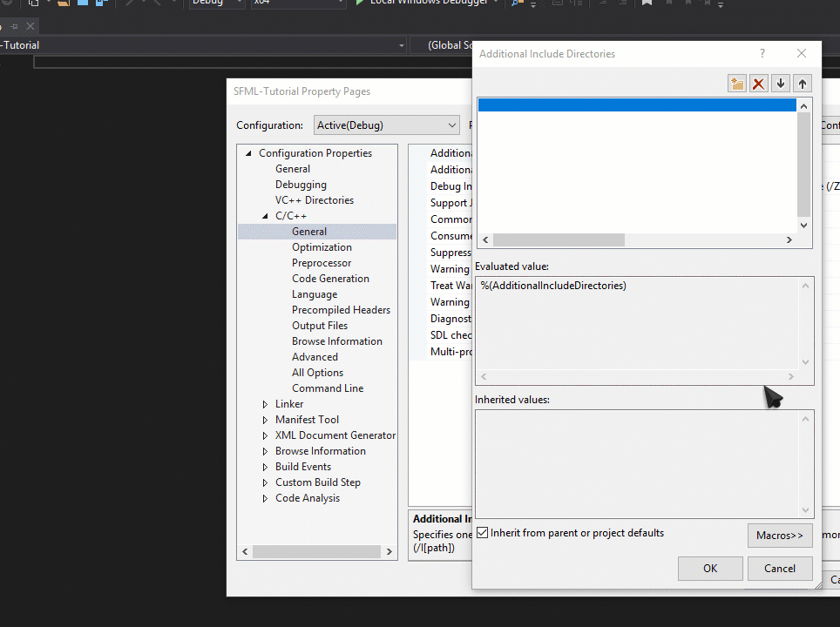Click the directory list horizontal scrollbar thumb
840x627 pixels.
559,239
